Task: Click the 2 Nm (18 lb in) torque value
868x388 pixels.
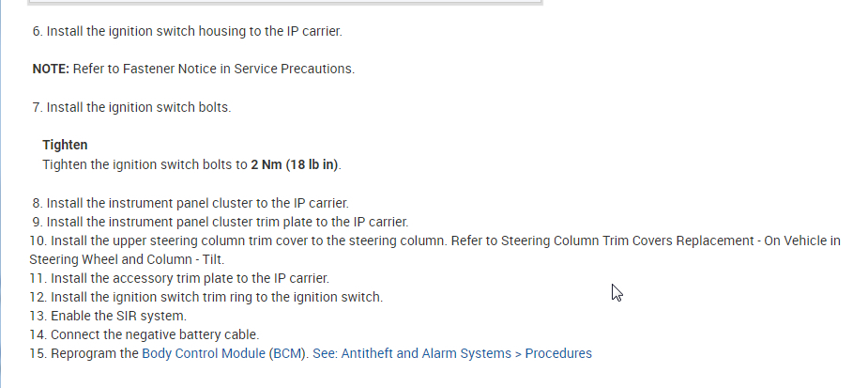Action: tap(295, 164)
